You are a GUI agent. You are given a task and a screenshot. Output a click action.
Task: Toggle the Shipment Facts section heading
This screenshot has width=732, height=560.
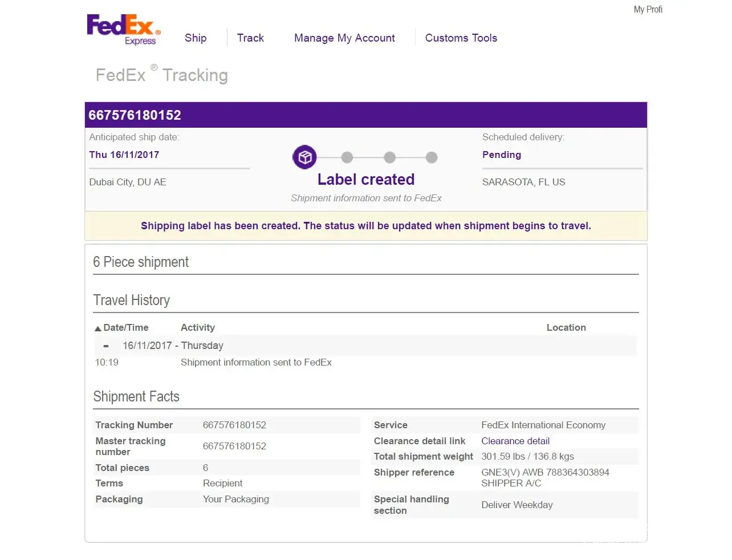point(136,397)
